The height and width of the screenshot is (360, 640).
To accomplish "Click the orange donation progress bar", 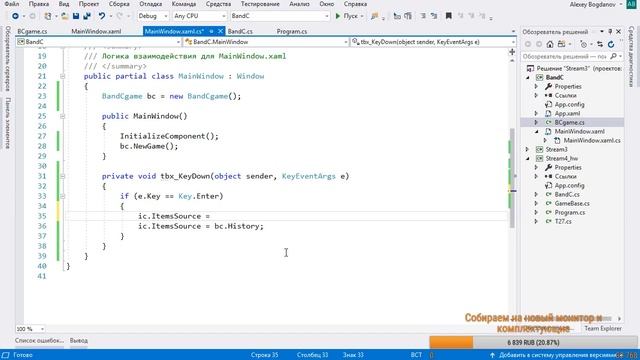I will click(451, 342).
